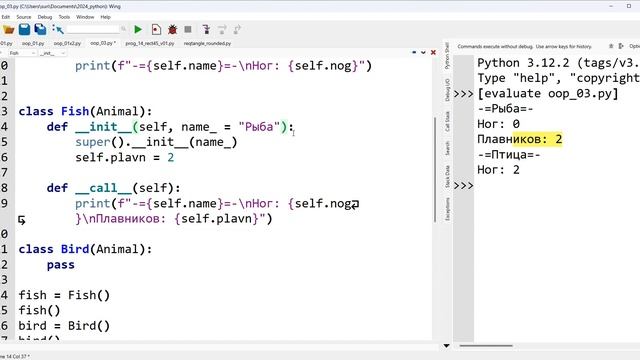Click the Python Shell trash-can icon
This screenshot has height=360, width=640.
(x=611, y=46)
